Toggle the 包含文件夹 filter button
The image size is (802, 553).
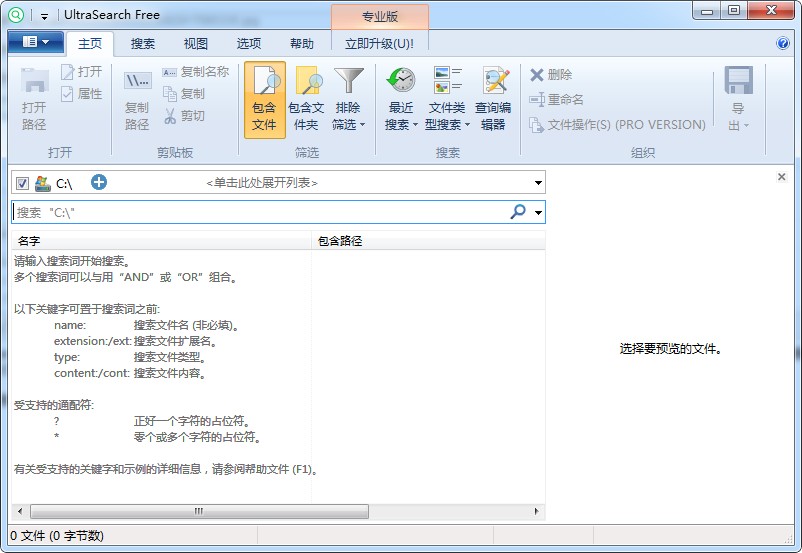[x=306, y=100]
